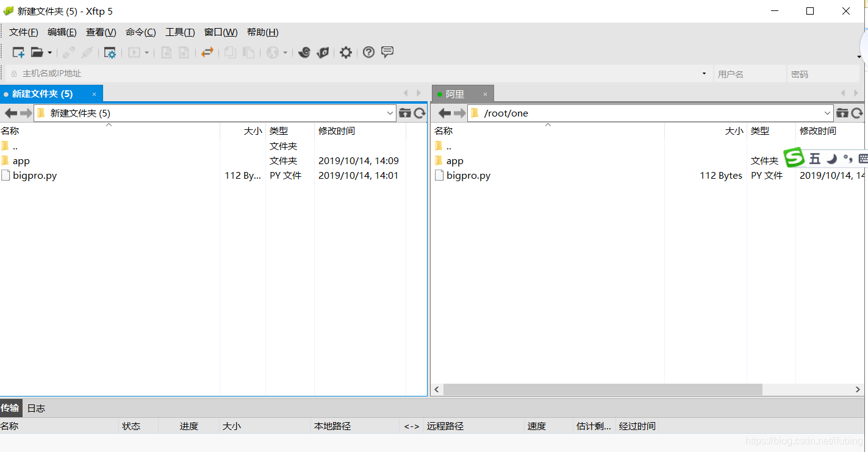The image size is (868, 452).
Task: Sort local files by 大小 column
Action: pyautogui.click(x=243, y=131)
